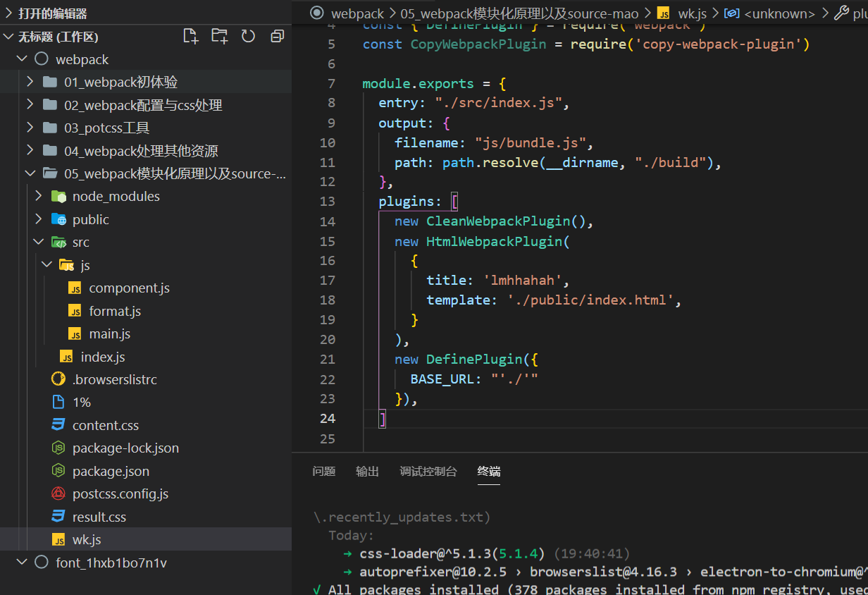Select the wk.js file label in the explorer
Screen dimensions: 868x595
tap(87, 539)
